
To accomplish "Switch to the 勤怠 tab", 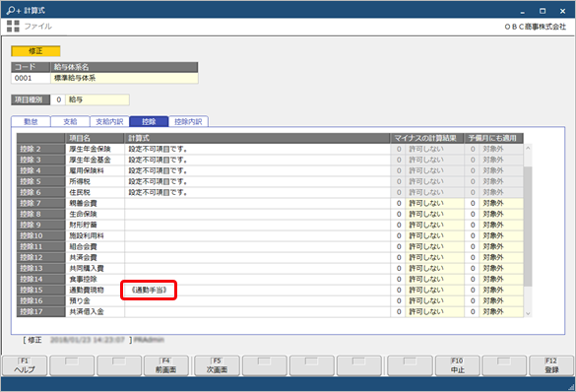I will [31, 121].
